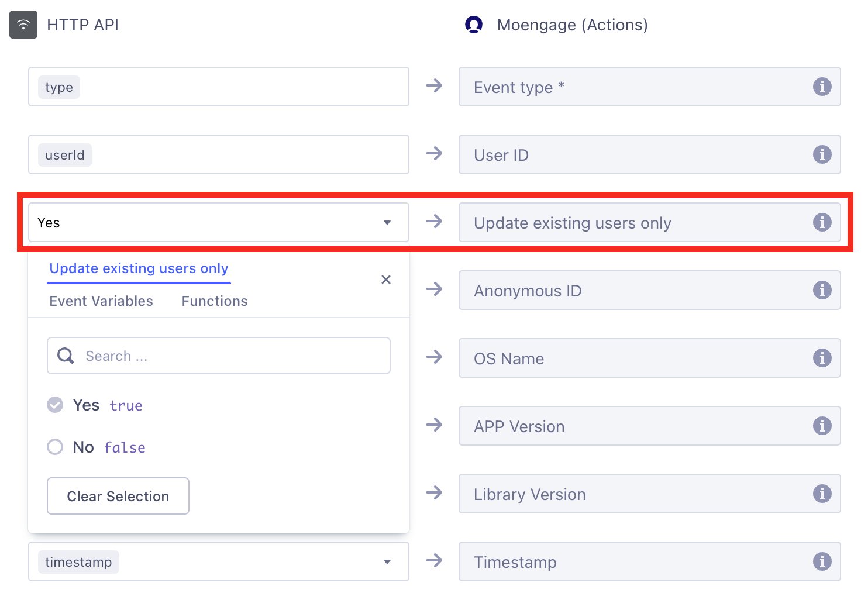Select the Yes true radio option
The height and width of the screenshot is (593, 868).
click(x=55, y=405)
